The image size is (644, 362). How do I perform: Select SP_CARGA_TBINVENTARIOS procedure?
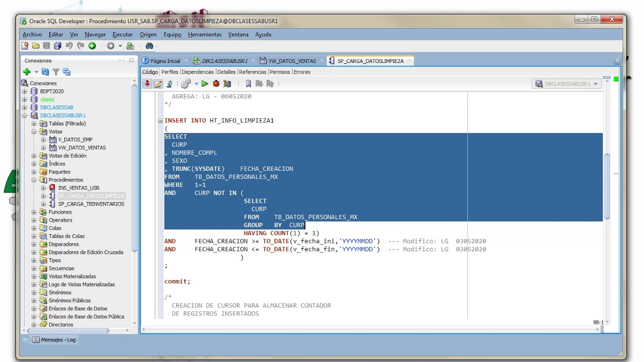[x=91, y=204]
